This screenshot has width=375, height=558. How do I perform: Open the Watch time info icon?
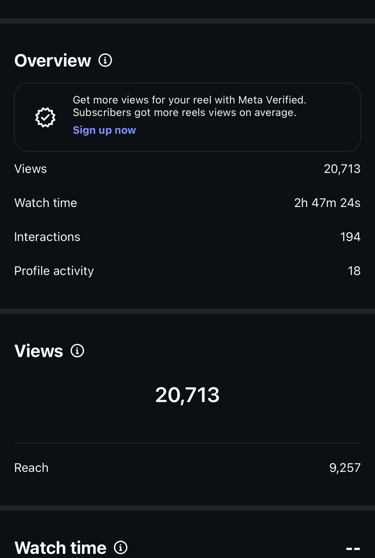[x=121, y=547]
